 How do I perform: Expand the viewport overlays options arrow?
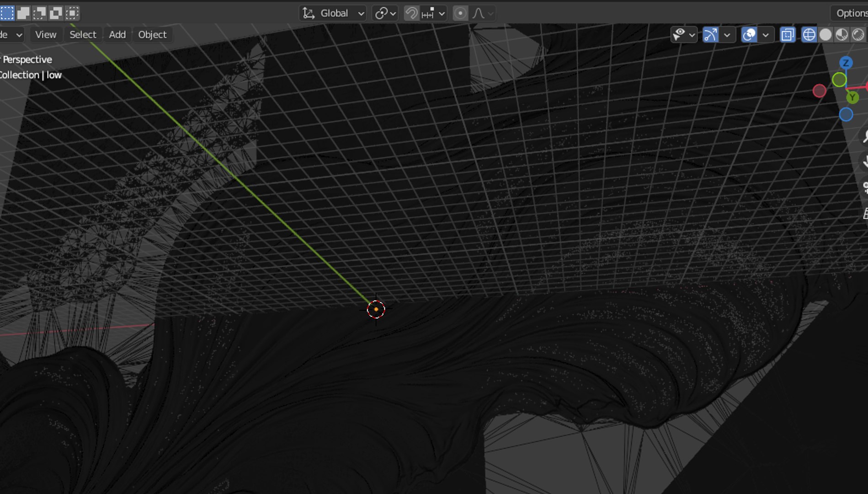tap(766, 35)
